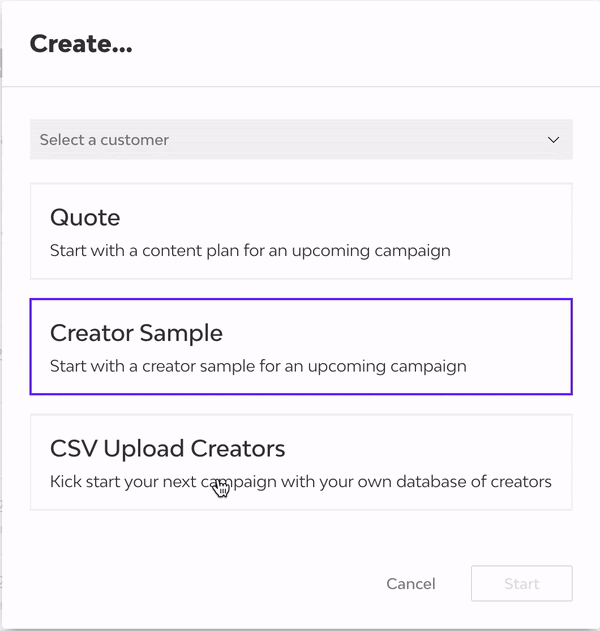
Task: Click the 'Create...' dialog heading
Action: tap(81, 44)
